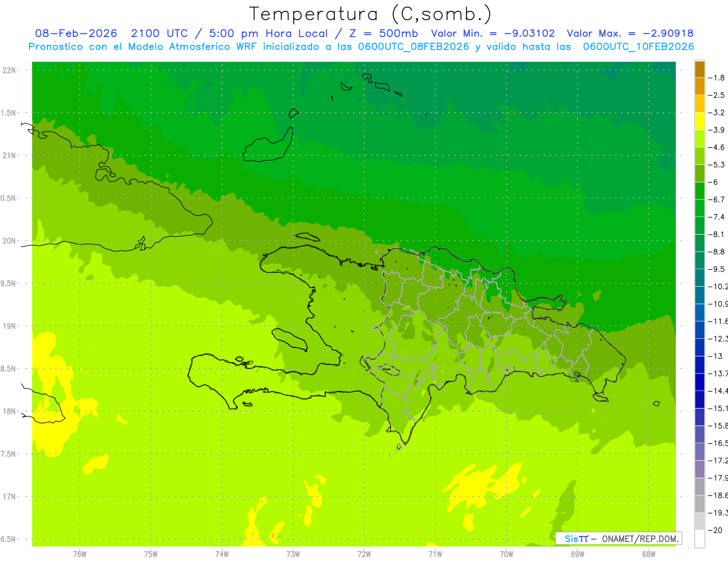Click the 72W longitude axis label

coord(364,554)
